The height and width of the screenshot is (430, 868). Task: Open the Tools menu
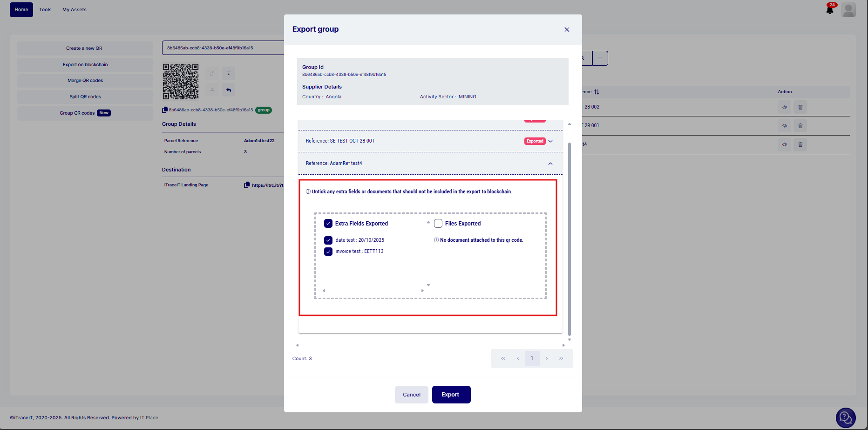tap(45, 10)
